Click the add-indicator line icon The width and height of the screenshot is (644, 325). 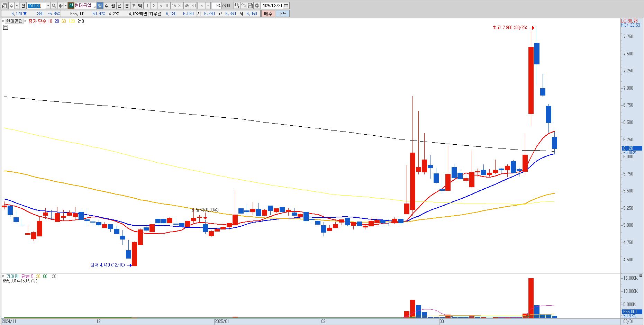[243, 6]
